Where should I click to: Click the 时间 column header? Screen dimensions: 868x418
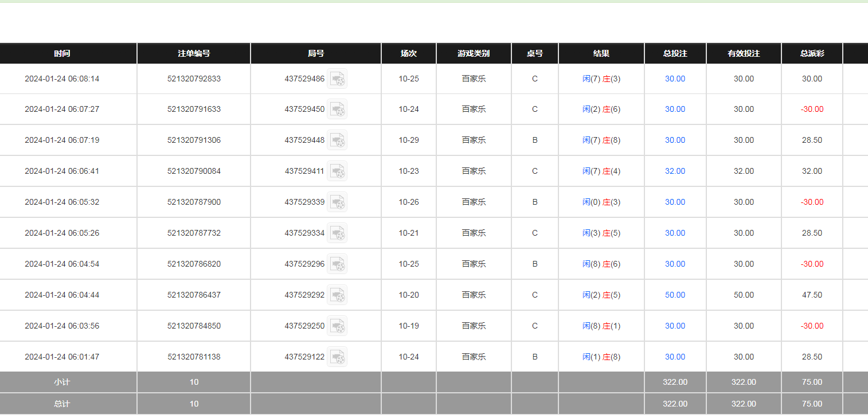[62, 53]
